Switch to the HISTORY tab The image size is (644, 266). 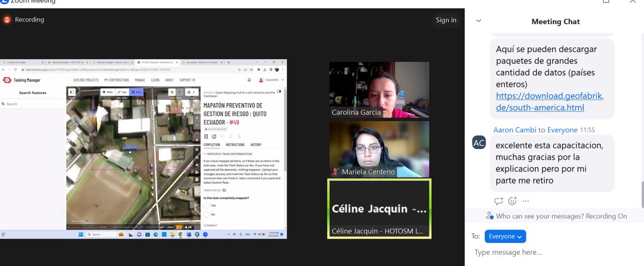(256, 145)
